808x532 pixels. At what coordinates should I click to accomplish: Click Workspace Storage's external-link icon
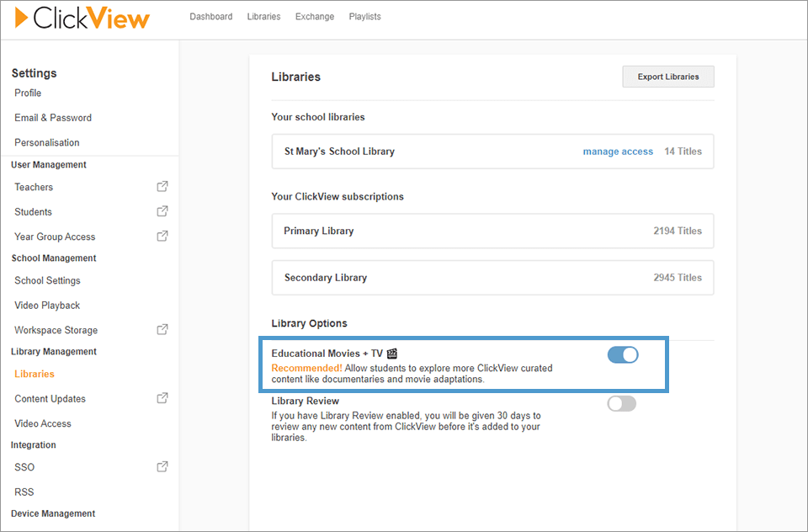click(x=162, y=329)
